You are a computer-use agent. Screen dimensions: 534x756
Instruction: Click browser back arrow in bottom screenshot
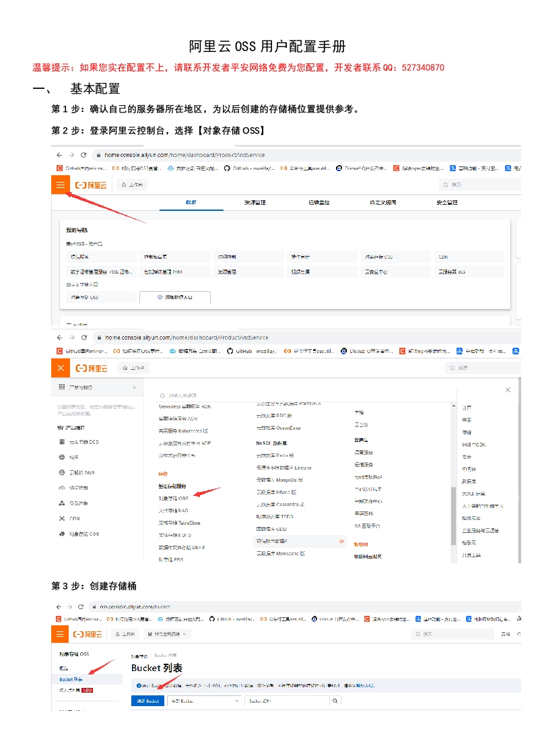59,606
